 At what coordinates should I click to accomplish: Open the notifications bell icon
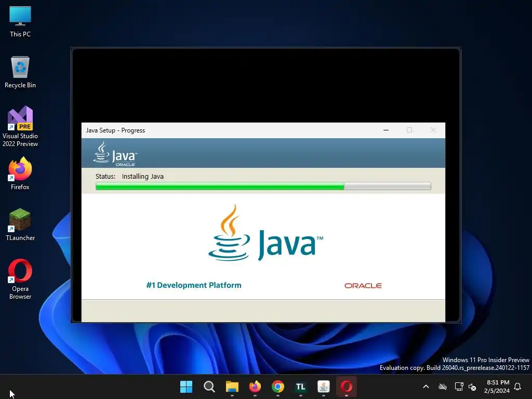[517, 387]
